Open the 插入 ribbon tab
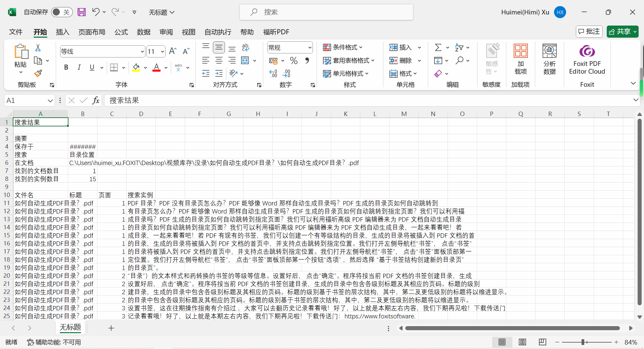The width and height of the screenshot is (644, 349). pos(62,32)
